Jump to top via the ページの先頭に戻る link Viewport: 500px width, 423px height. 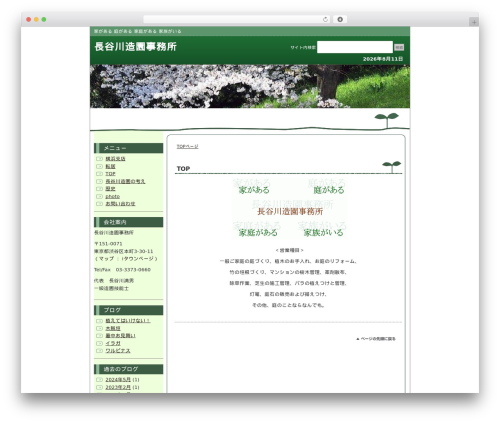pos(376,339)
